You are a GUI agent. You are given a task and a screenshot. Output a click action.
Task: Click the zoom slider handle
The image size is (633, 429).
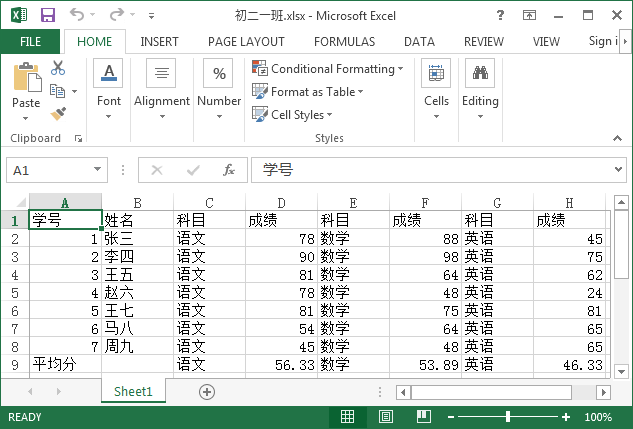tap(508, 417)
